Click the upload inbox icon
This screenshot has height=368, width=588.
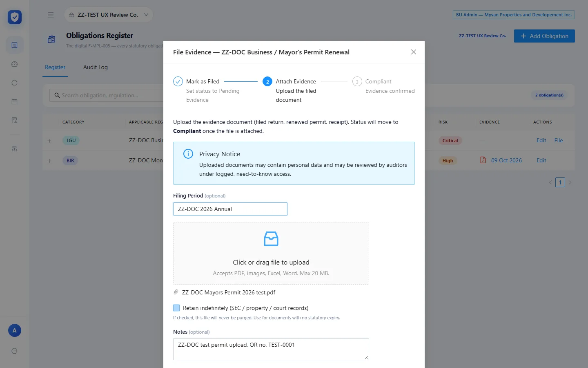point(271,239)
